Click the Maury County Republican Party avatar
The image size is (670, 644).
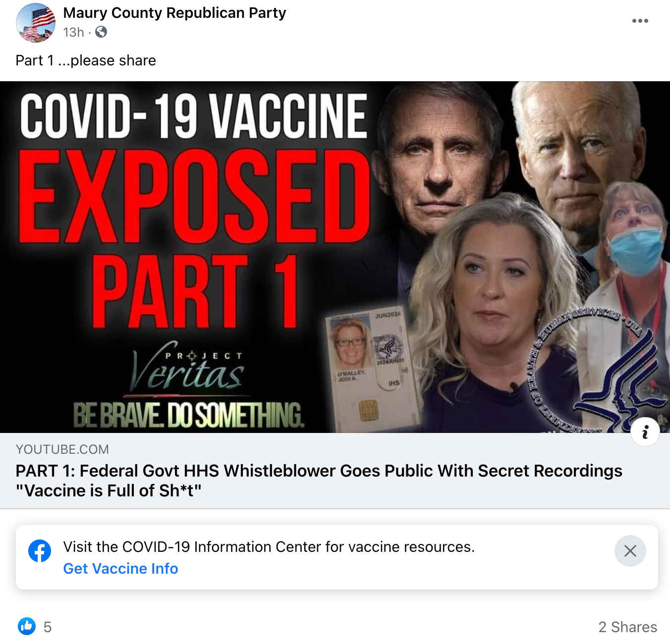click(36, 23)
